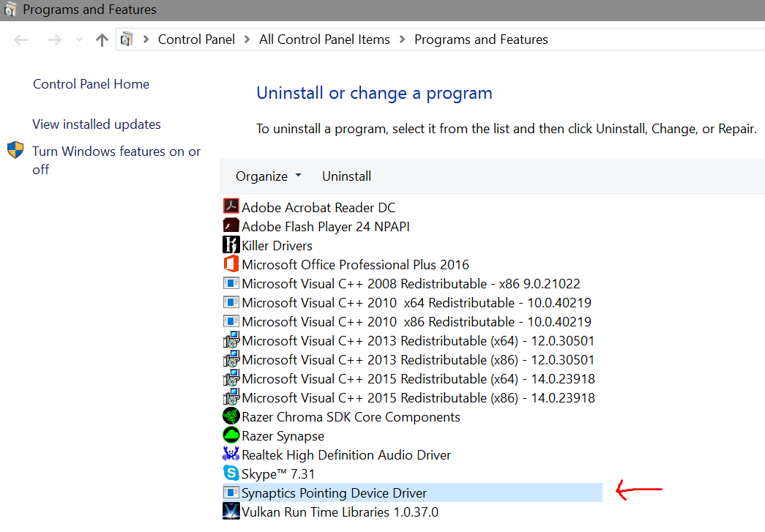This screenshot has height=532, width=765.
Task: Open Control Panel Home link
Action: pyautogui.click(x=92, y=84)
